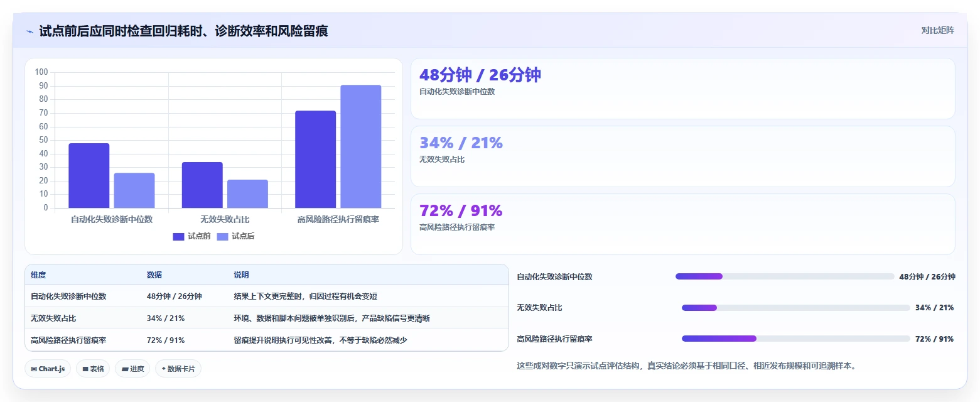This screenshot has width=980, height=402.
Task: Click the 维度 column header
Action: point(38,275)
